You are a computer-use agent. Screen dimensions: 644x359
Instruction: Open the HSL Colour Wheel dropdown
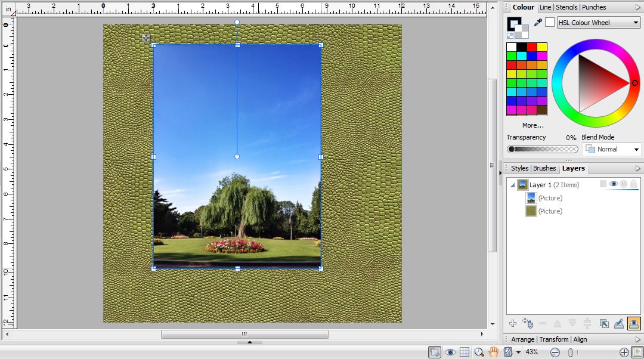pos(599,23)
